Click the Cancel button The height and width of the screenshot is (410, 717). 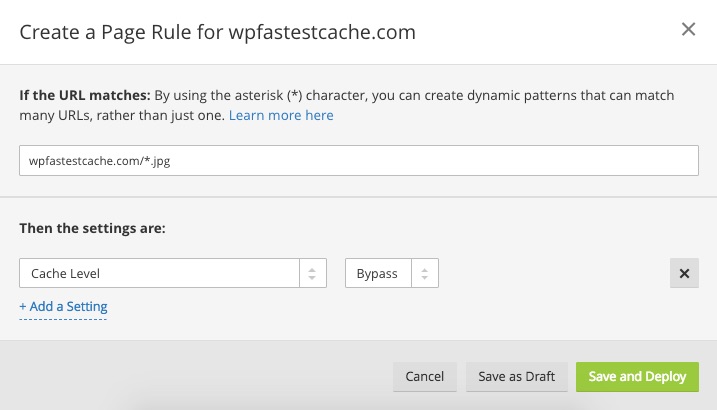(x=425, y=377)
